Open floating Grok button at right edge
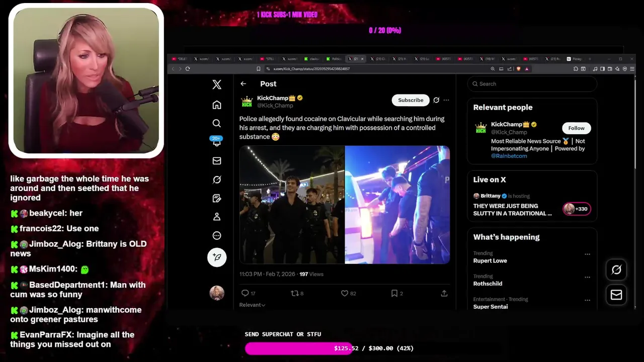 (x=616, y=270)
